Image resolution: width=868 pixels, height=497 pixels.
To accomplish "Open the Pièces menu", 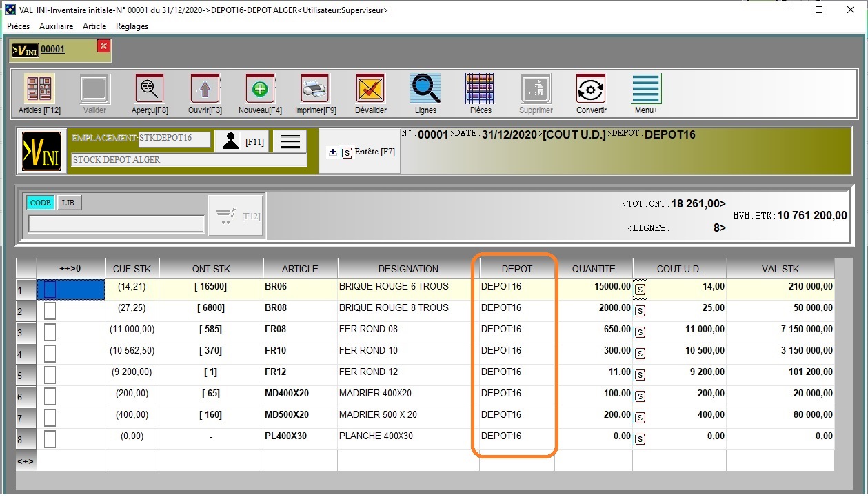I will pos(18,26).
